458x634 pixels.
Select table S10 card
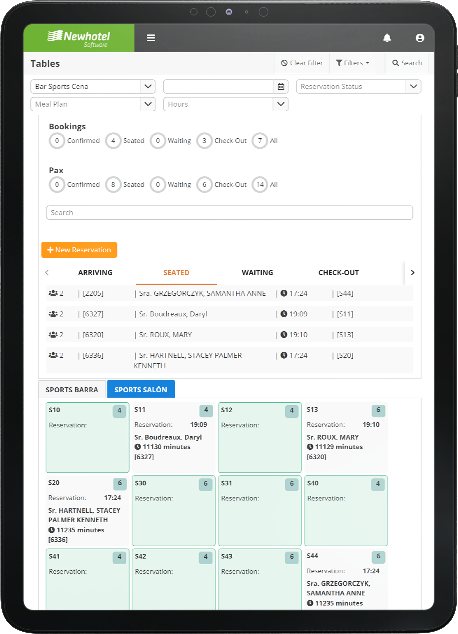point(88,437)
